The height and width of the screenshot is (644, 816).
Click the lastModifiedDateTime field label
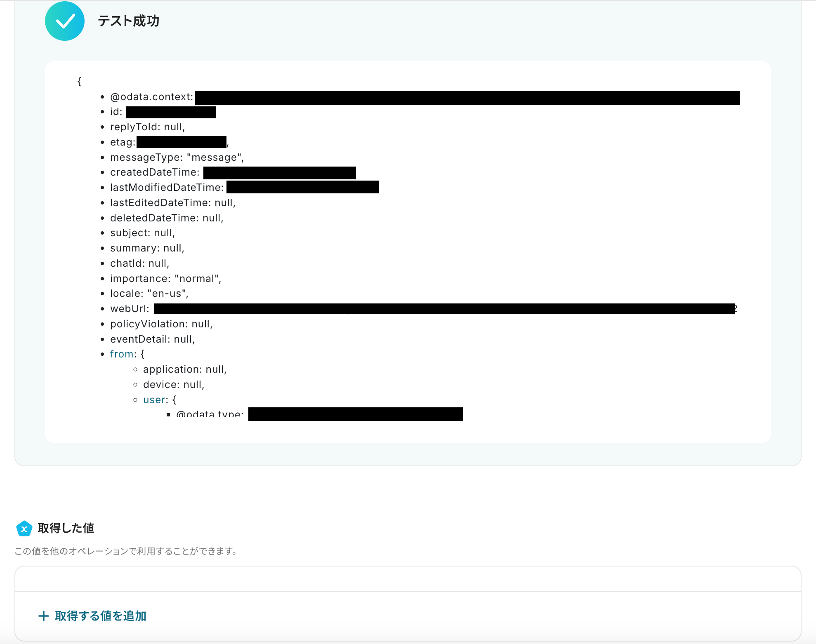(x=167, y=188)
